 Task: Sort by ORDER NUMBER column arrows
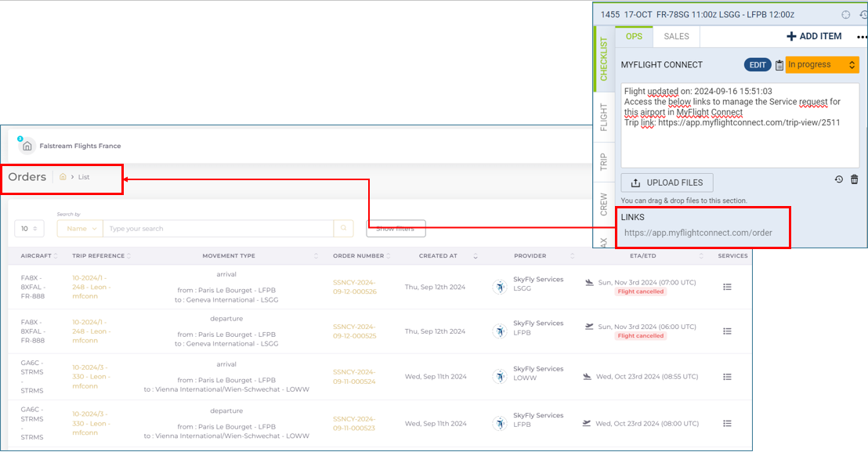388,255
